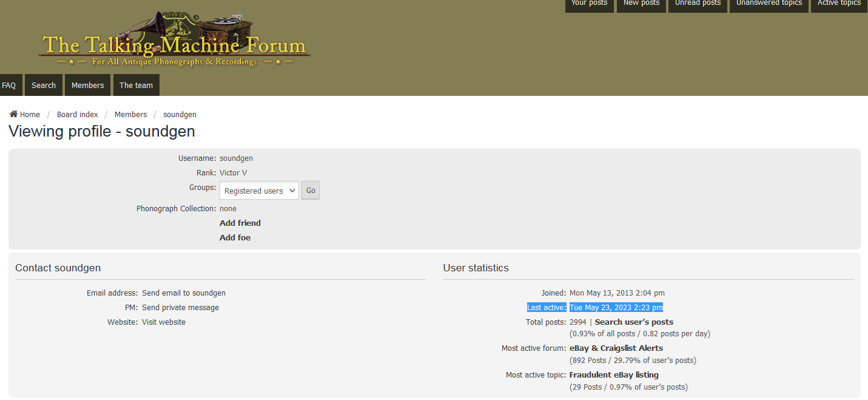View Your posts tab
Viewport: 868px width, 400px height.
click(x=589, y=4)
